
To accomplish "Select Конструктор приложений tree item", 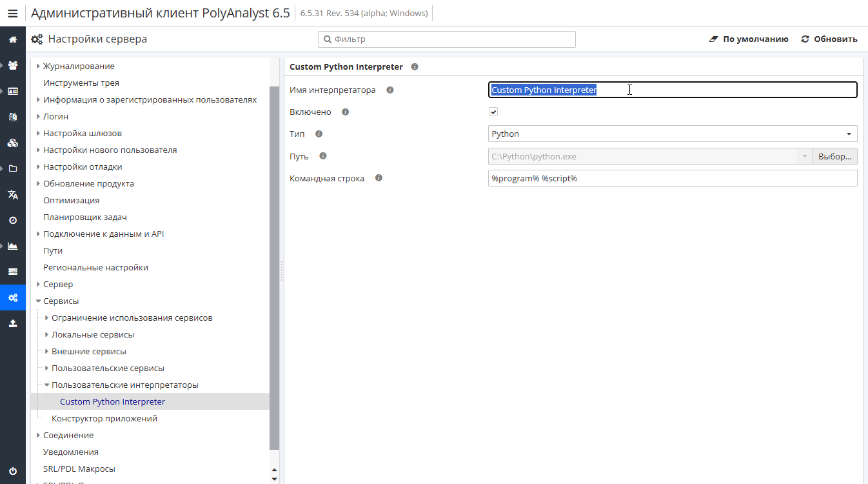I will 104,419.
